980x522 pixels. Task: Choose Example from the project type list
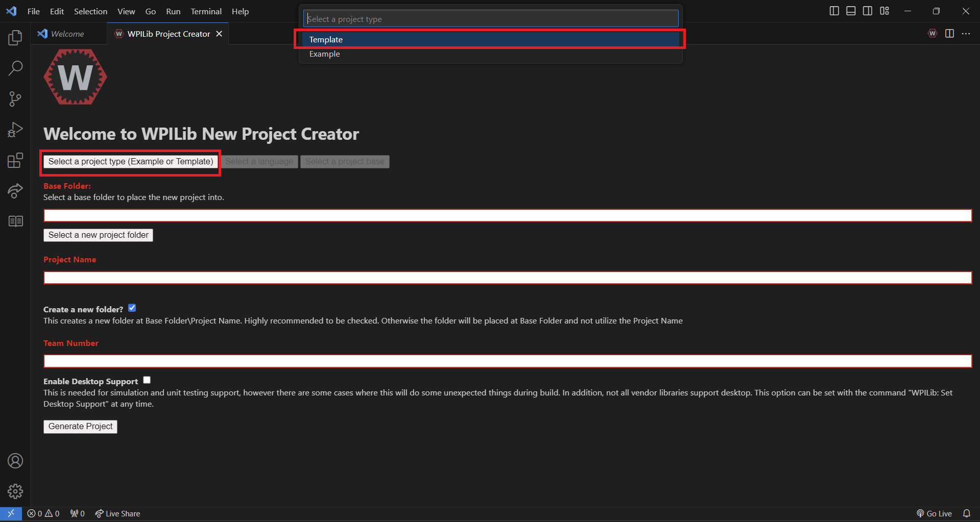point(490,54)
